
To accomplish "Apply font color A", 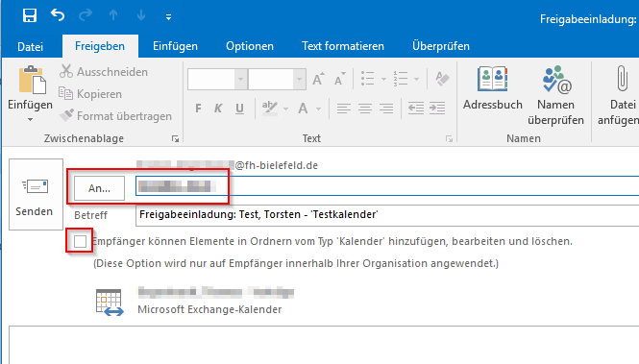I will 303,109.
